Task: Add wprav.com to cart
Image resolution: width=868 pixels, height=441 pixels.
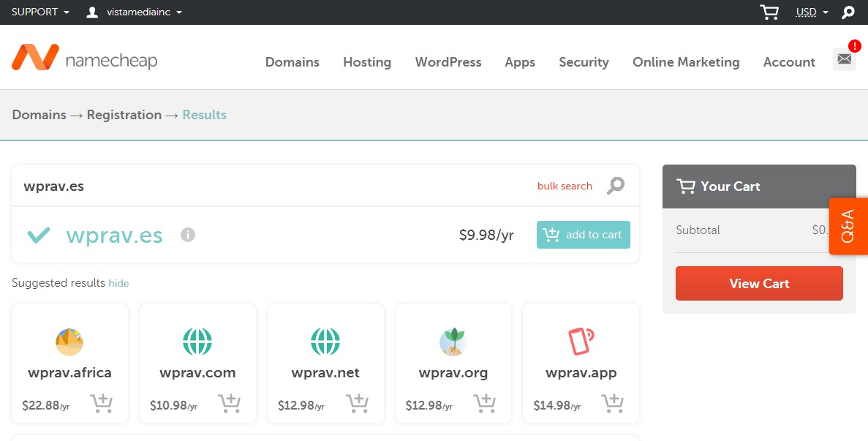Action: [x=229, y=404]
